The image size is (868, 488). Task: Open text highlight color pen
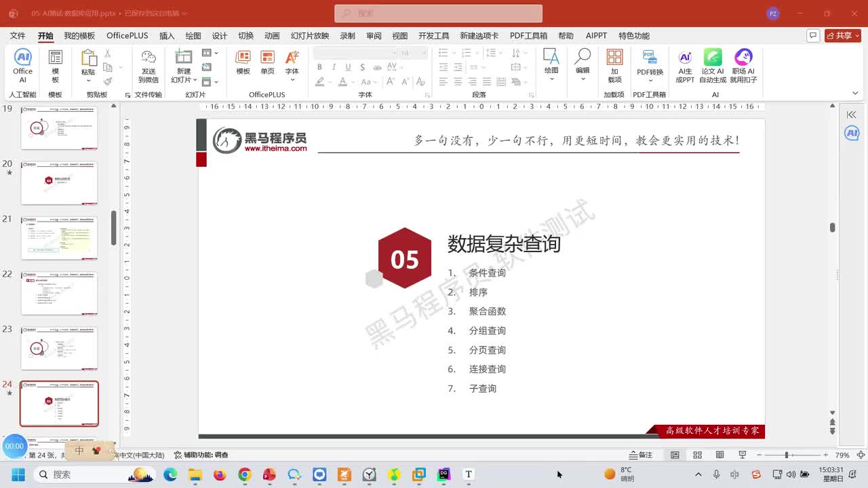tap(320, 81)
